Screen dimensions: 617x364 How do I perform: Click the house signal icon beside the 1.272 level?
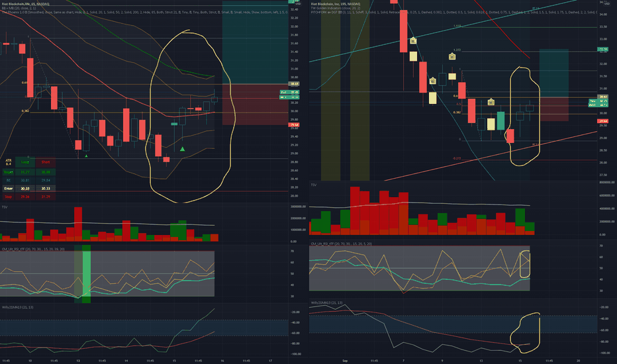click(452, 57)
